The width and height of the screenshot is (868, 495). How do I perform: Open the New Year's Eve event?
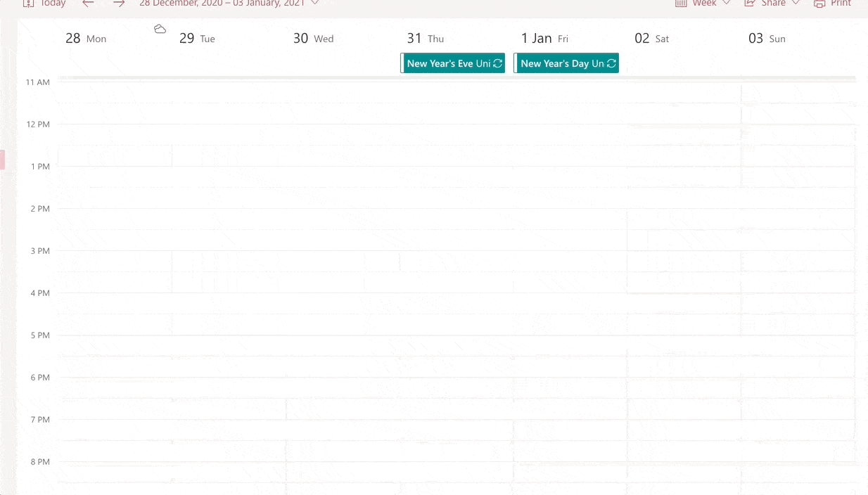click(x=450, y=63)
